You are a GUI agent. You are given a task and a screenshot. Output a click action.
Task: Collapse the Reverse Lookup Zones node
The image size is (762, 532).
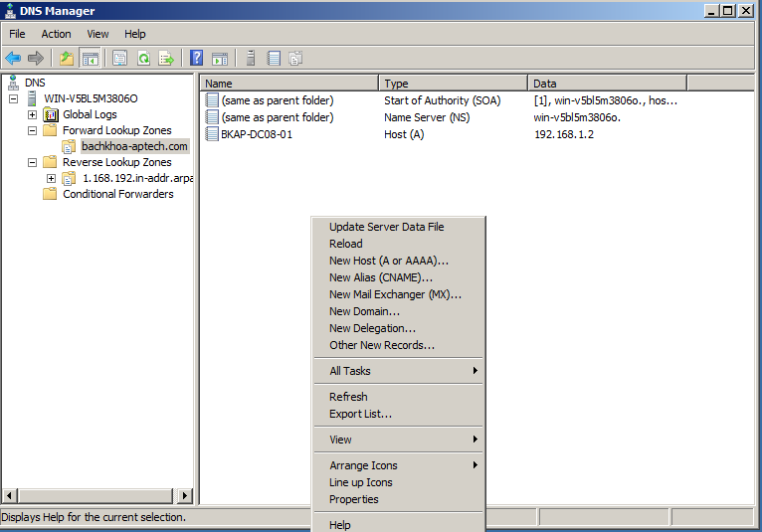coord(32,162)
